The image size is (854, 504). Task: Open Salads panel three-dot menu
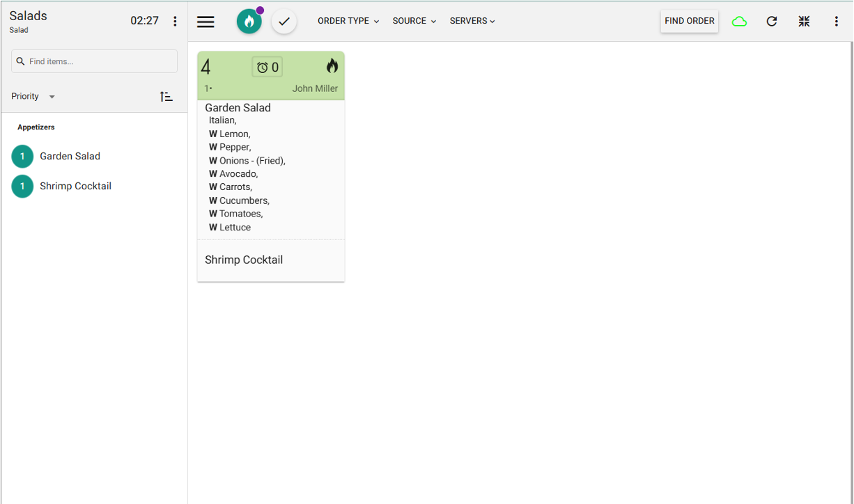pyautogui.click(x=175, y=22)
